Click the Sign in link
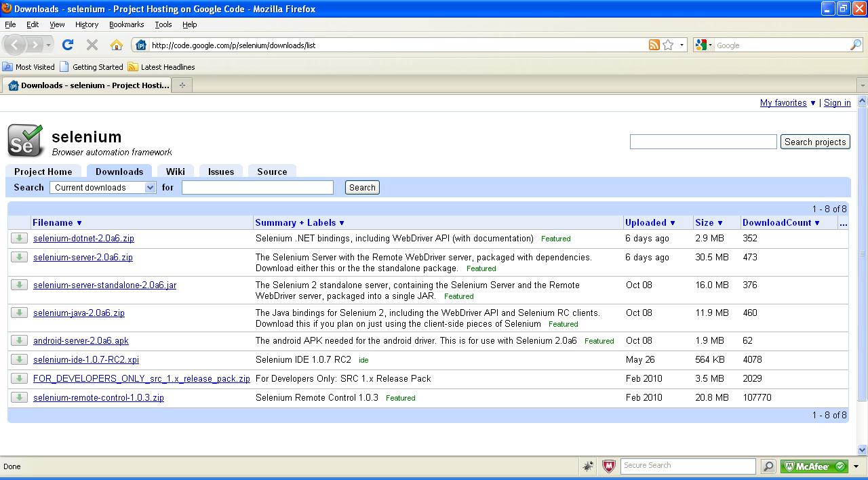The width and height of the screenshot is (868, 480). tap(837, 103)
